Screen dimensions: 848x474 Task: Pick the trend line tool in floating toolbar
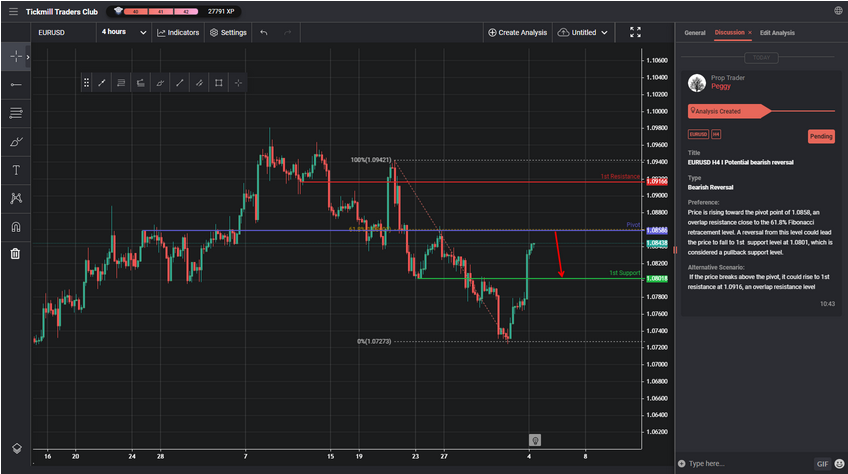point(102,83)
